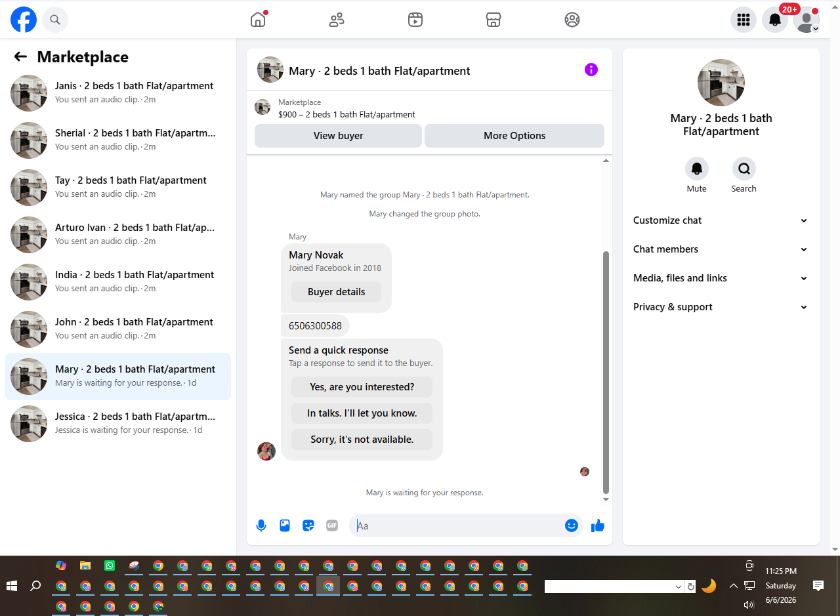The image size is (840, 616).
Task: Go to the Home feed icon
Action: point(258,20)
